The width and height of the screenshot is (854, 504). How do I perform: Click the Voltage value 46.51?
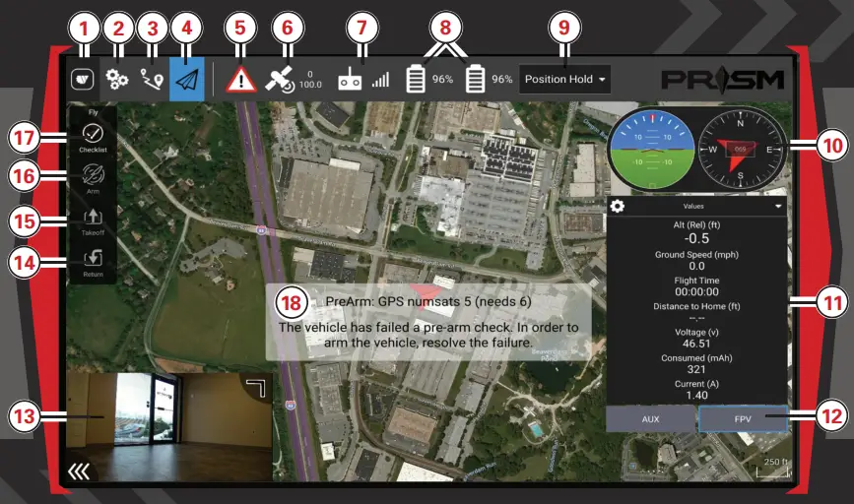coord(696,344)
